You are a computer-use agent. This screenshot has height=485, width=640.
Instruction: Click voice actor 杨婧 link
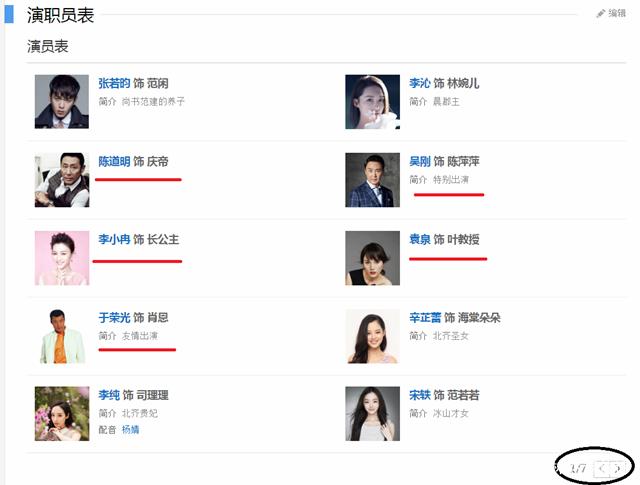131,429
